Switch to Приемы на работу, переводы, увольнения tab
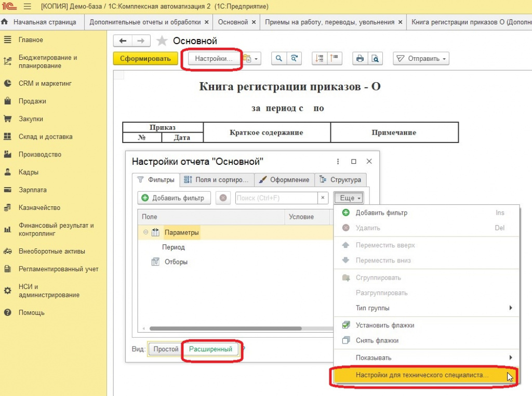Screen dimensions: 532x396 click(x=329, y=22)
